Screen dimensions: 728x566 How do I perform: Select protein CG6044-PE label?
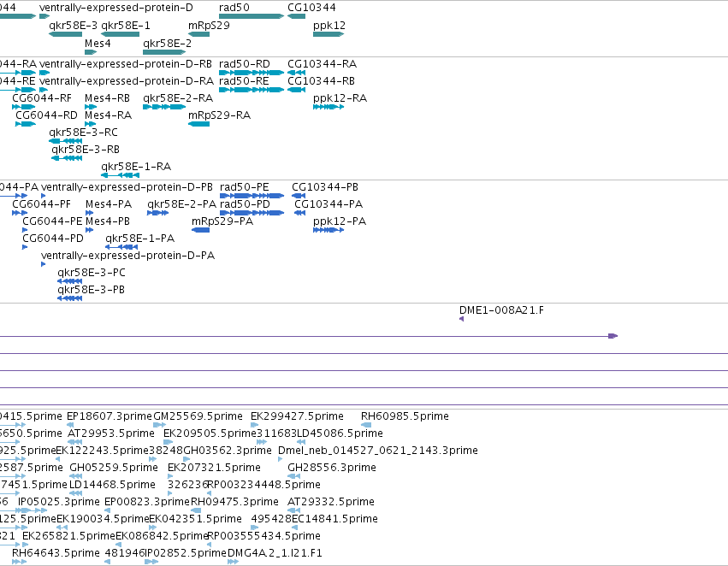(x=52, y=221)
